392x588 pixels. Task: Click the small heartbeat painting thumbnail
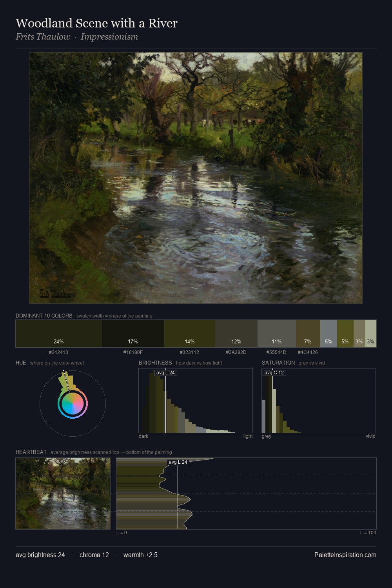pyautogui.click(x=63, y=494)
